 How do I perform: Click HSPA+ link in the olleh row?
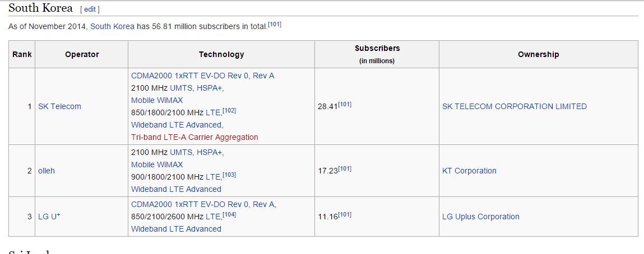coord(211,152)
